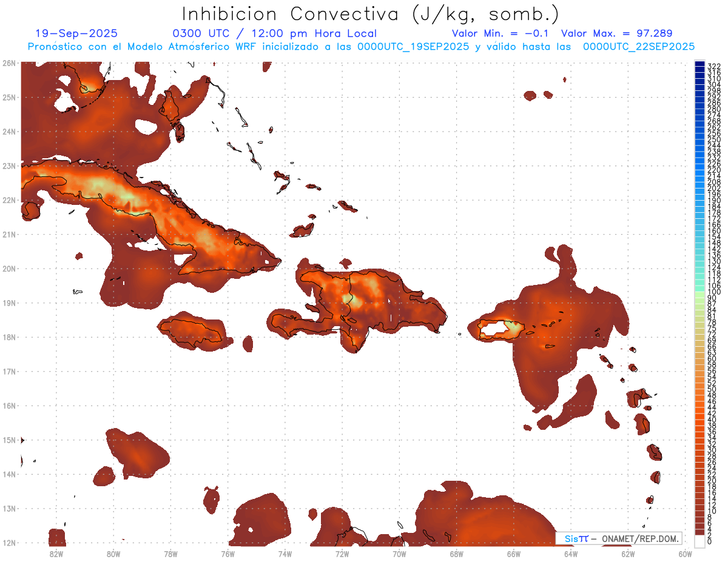Image resolution: width=728 pixels, height=562 pixels.
Task: Click the '0300 UTC / 12:00 pm Hora Local' text
Action: pos(274,33)
